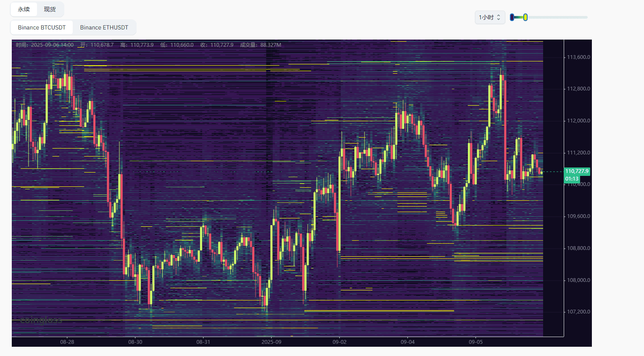This screenshot has width=644, height=356.
Task: Click the 113,600.0 price axis label
Action: tap(578, 57)
